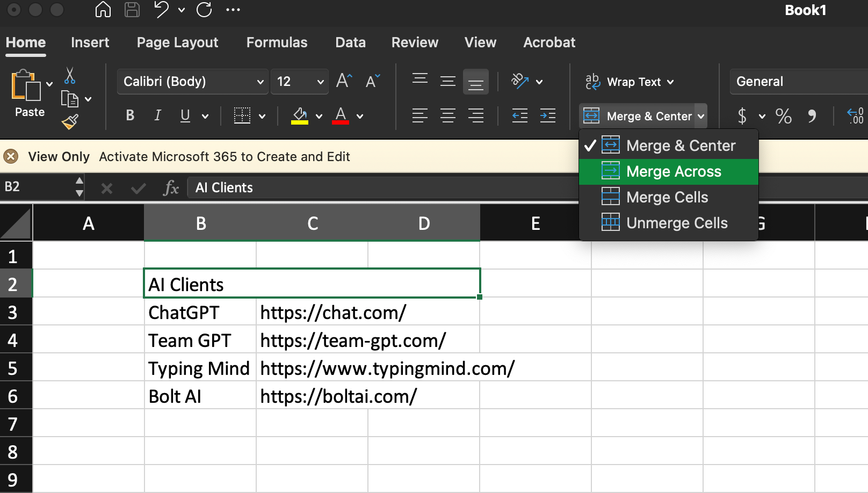
Task: Decrease font size with the small A icon
Action: coord(373,81)
